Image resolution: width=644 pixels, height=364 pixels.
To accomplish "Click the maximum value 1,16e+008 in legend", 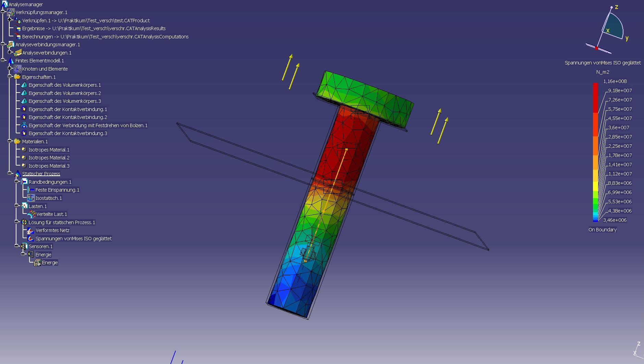I will tap(615, 81).
